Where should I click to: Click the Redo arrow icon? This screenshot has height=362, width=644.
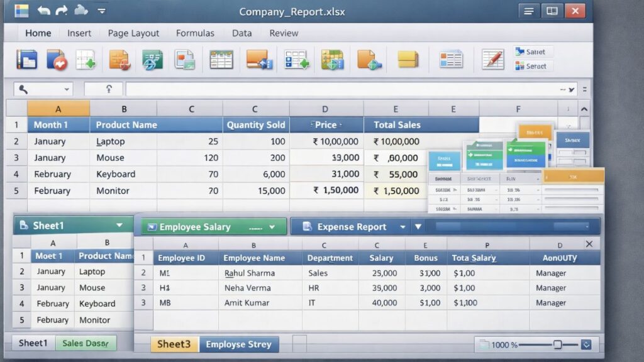point(60,10)
